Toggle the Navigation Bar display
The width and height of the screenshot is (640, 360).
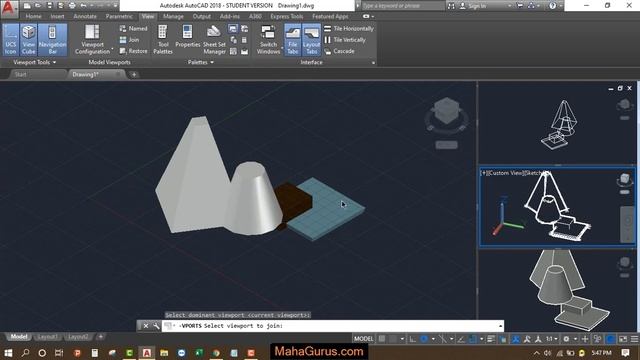tap(52, 40)
